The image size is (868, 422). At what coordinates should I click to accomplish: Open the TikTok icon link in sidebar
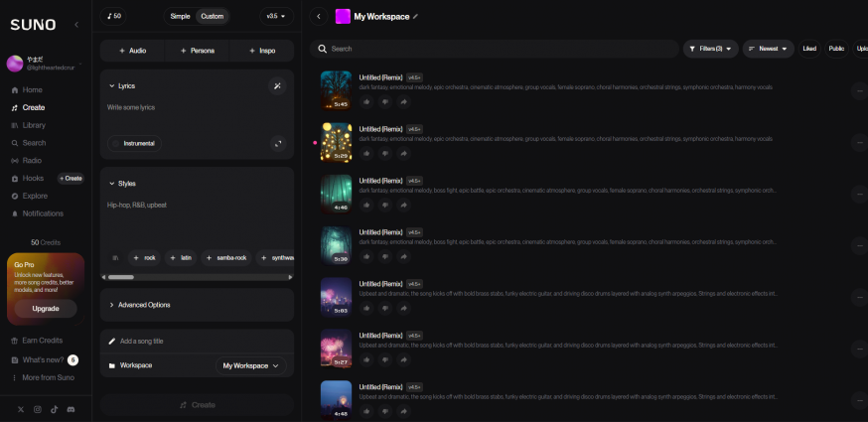[x=55, y=409]
